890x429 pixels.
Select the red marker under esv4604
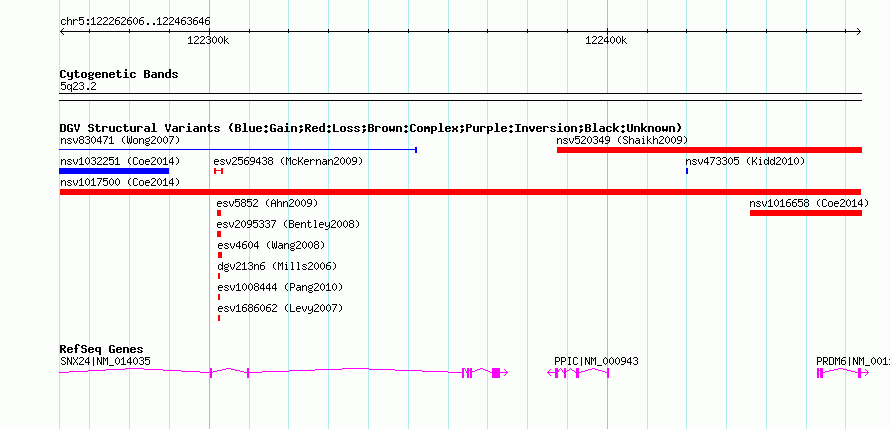tap(220, 255)
